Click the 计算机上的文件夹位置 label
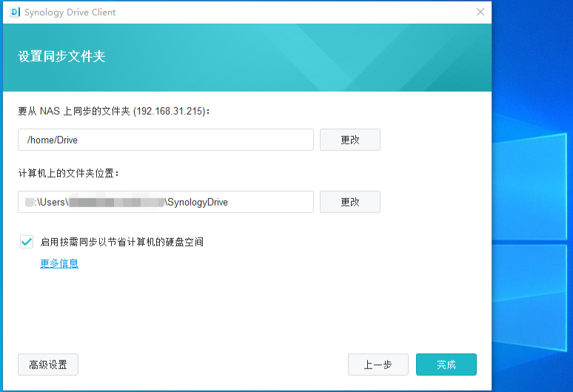This screenshot has height=392, width=573. pos(68,173)
